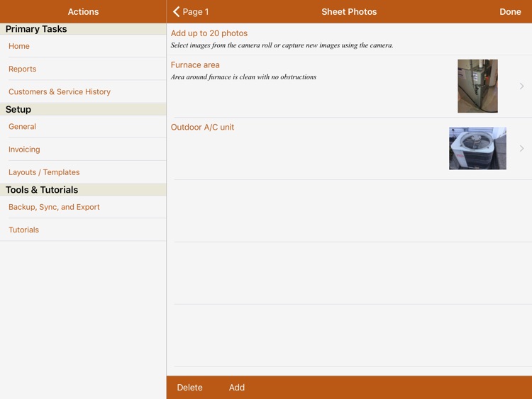This screenshot has width=532, height=399.
Task: Open Customers & Service History
Action: pos(83,91)
